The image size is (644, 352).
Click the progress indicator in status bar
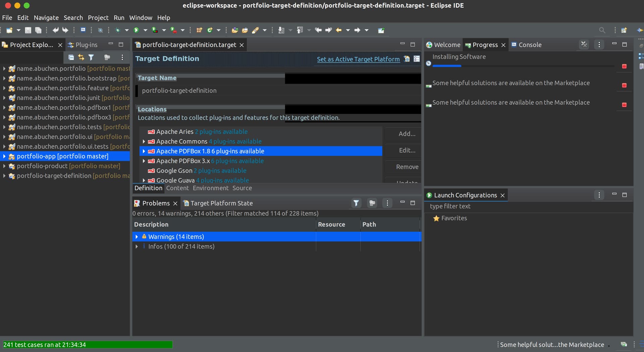[624, 344]
